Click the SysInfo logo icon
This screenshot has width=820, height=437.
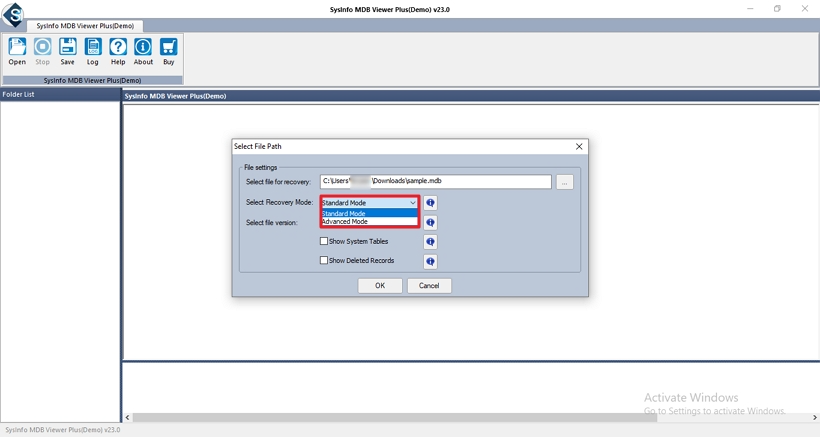pyautogui.click(x=14, y=14)
